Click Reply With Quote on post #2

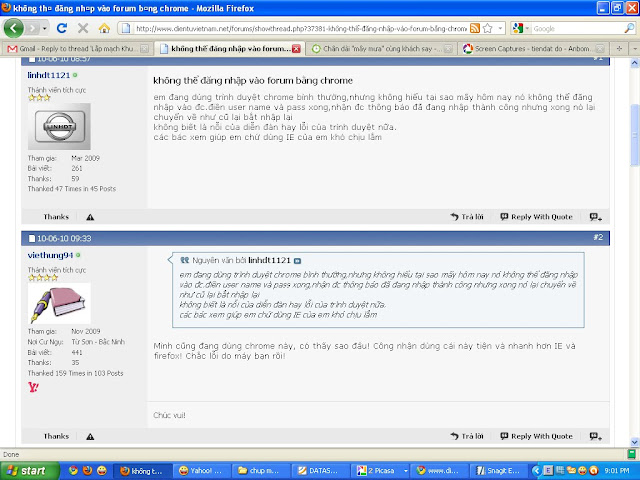point(537,436)
